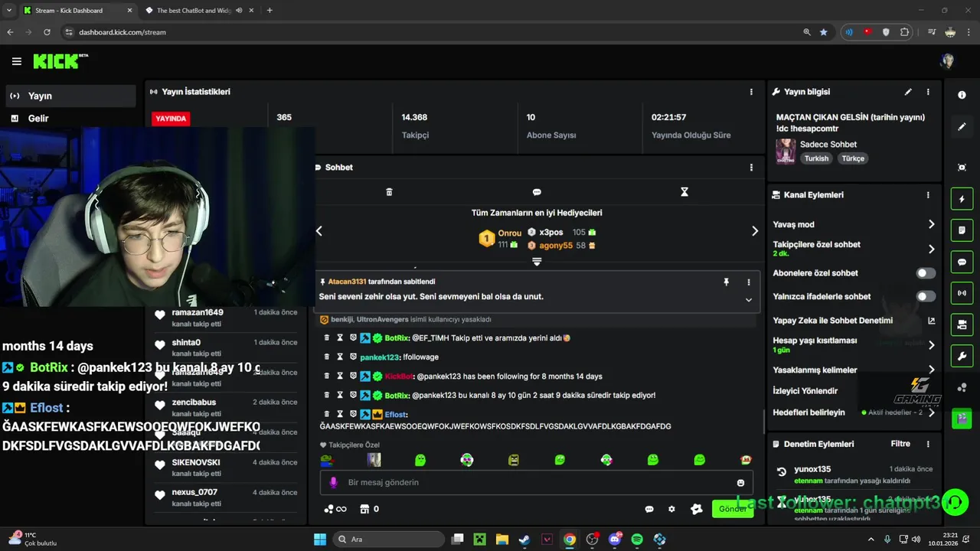Click the purple microphone icon in message box
980x551 pixels.
tap(333, 482)
